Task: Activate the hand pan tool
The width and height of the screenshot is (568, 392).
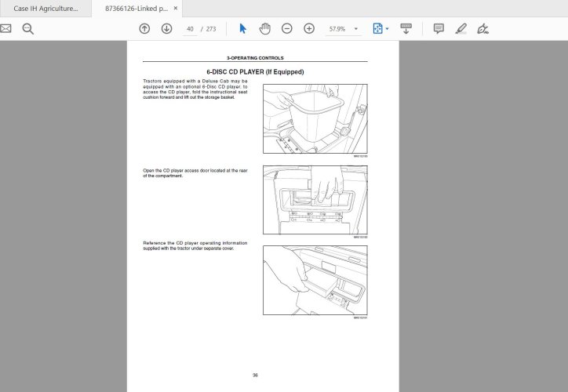Action: [265, 28]
